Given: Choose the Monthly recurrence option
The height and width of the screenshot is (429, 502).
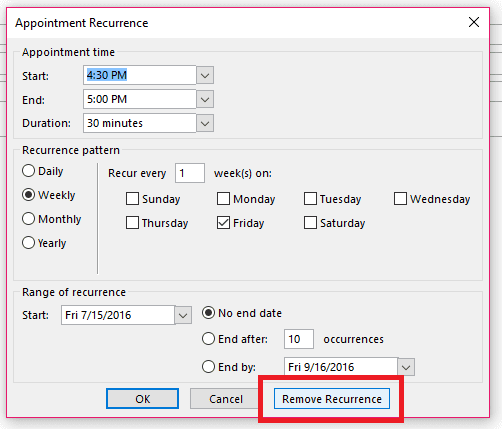Looking at the screenshot, I should click(28, 219).
